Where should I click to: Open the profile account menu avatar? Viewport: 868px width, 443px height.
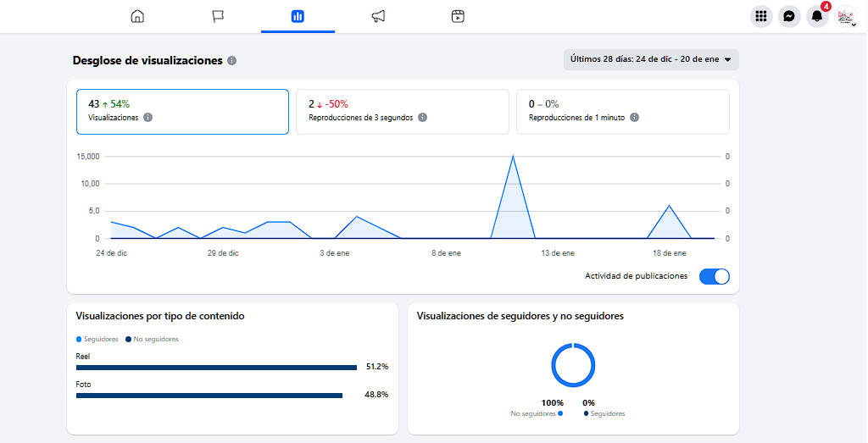845,16
